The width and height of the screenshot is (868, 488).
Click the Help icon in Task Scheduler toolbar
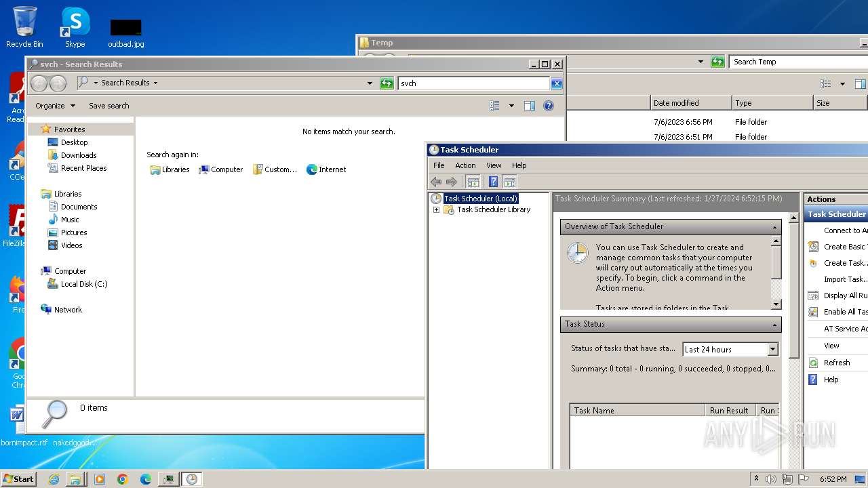493,182
